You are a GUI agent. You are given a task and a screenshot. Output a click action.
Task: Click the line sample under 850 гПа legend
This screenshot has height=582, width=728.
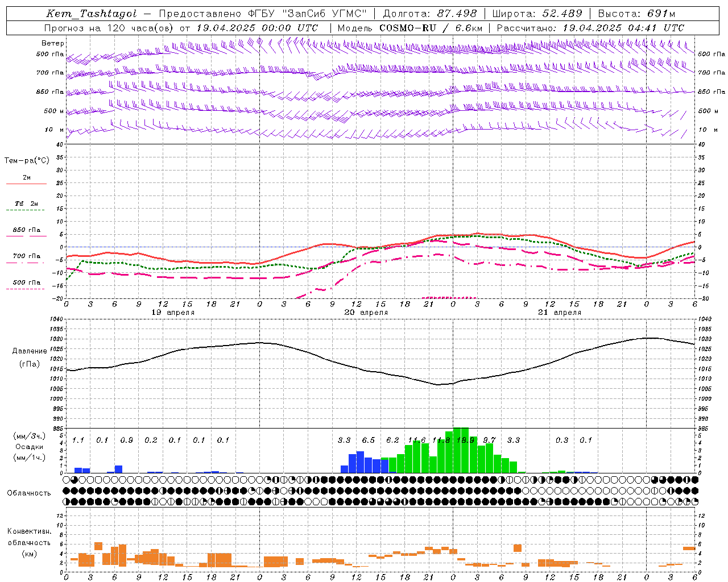tap(26, 236)
